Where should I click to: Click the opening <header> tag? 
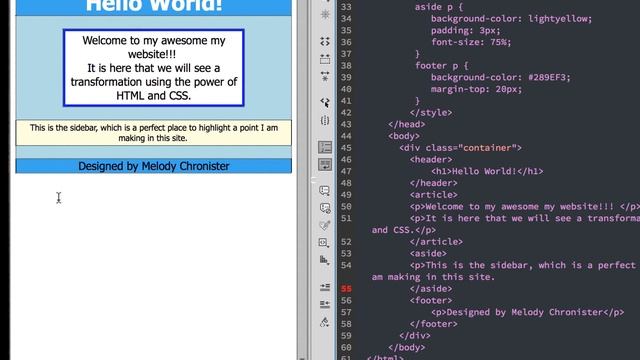[431, 160]
